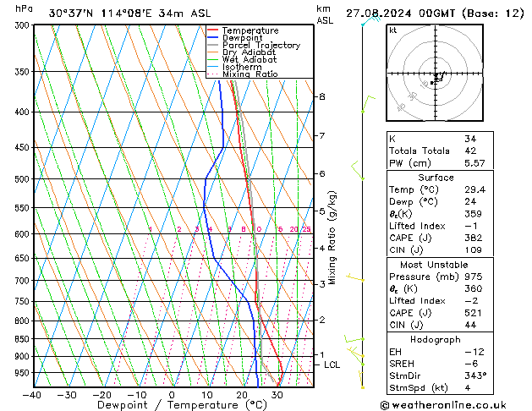
Task: Click the 'SREH' row label
Action: pos(402,364)
